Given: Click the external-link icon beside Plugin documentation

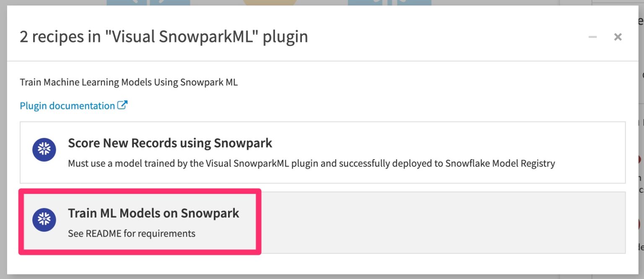Looking at the screenshot, I should pyautogui.click(x=122, y=105).
